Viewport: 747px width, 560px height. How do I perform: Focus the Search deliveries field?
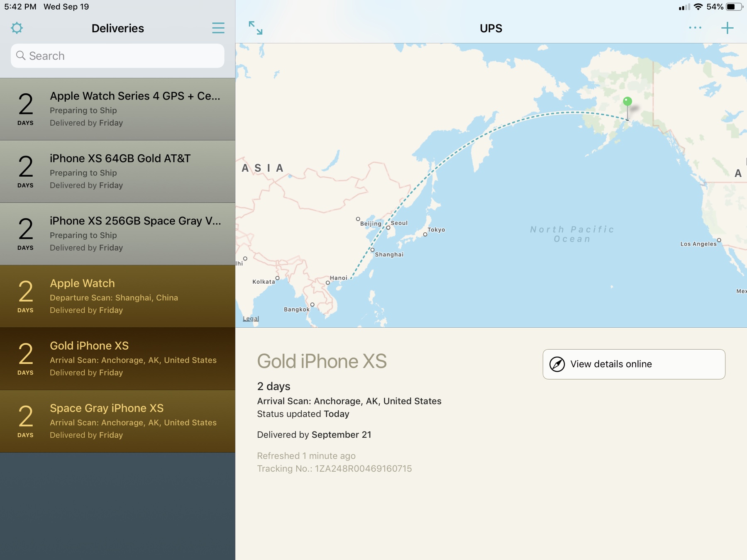pos(117,56)
